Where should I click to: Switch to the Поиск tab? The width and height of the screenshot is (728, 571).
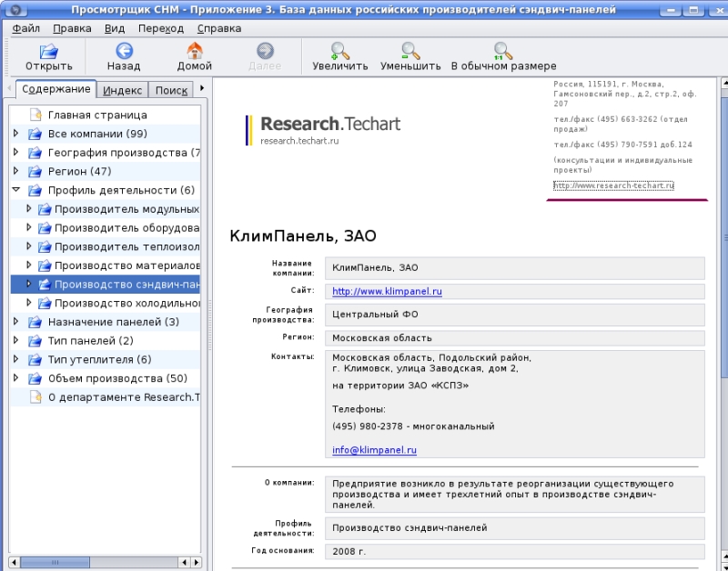tap(171, 90)
